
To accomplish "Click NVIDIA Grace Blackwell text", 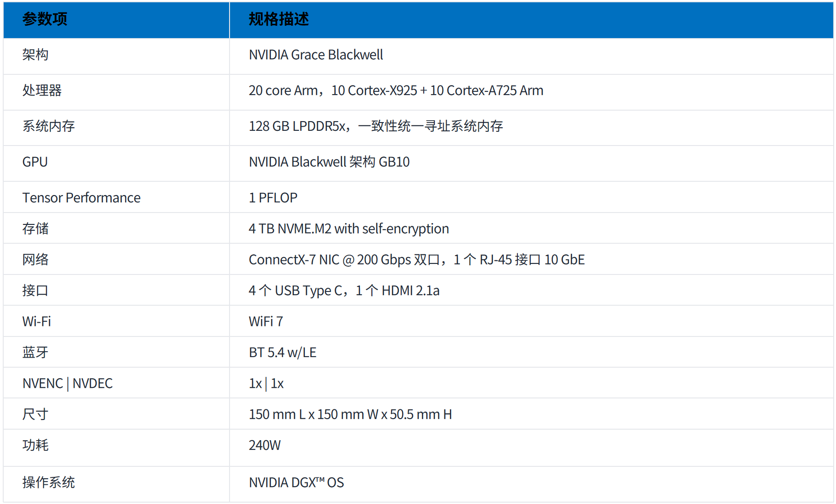I will [x=316, y=55].
